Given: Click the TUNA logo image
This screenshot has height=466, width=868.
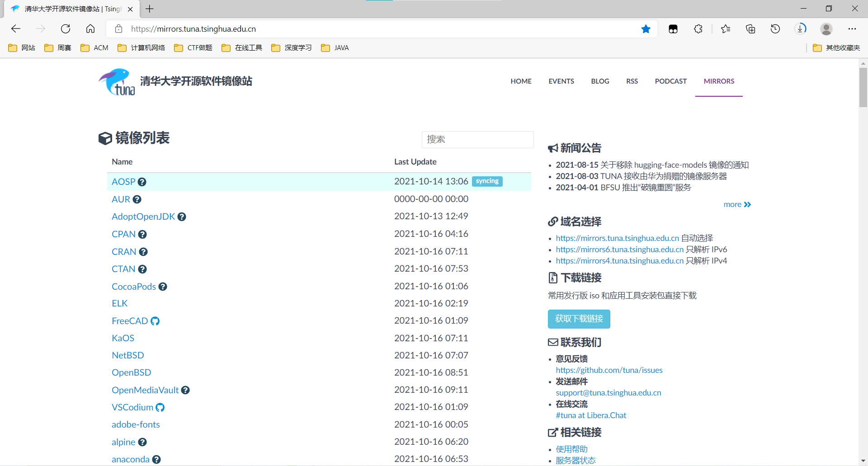Looking at the screenshot, I should 117,82.
